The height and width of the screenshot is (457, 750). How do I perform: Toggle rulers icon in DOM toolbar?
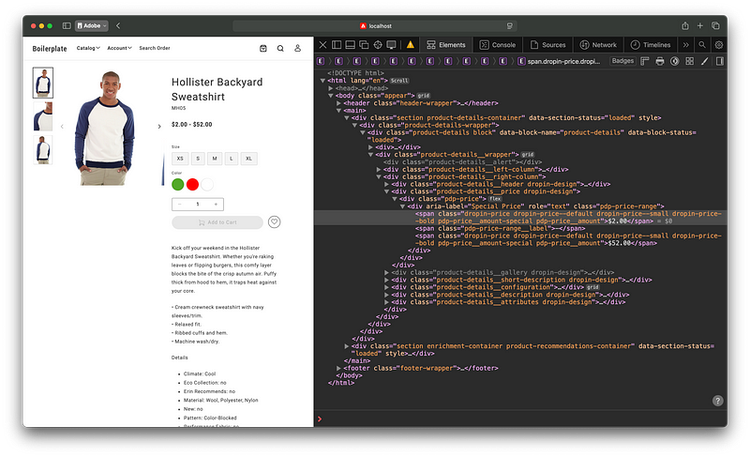(645, 61)
